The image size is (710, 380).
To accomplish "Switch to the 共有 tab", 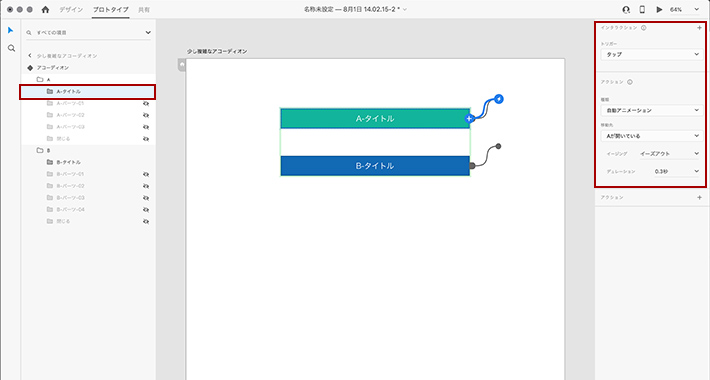I will coord(144,10).
